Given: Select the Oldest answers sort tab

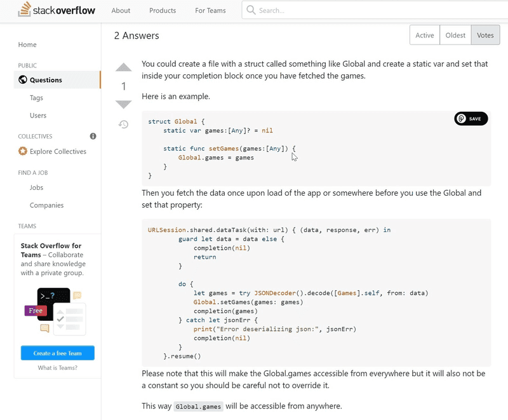Looking at the screenshot, I should click(455, 35).
